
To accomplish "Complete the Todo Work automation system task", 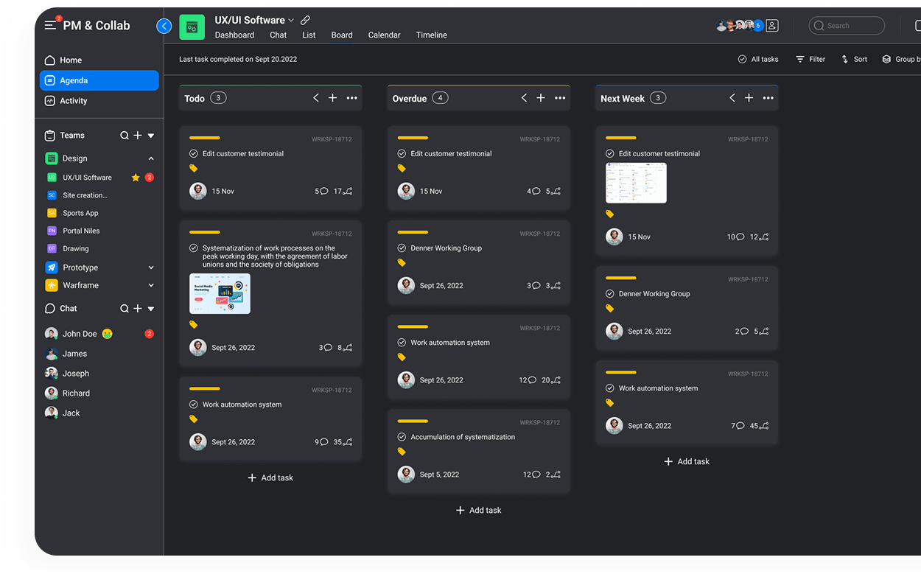I will click(194, 405).
